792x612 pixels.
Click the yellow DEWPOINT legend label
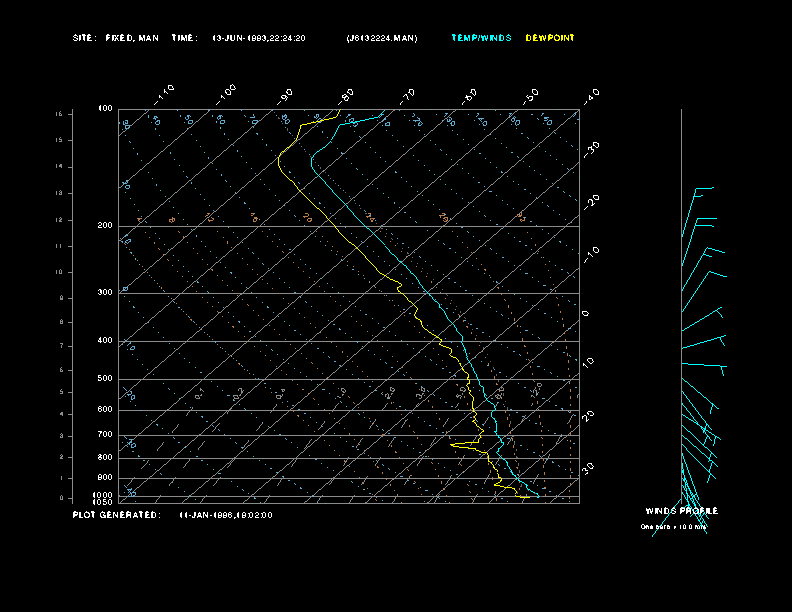pyautogui.click(x=550, y=38)
